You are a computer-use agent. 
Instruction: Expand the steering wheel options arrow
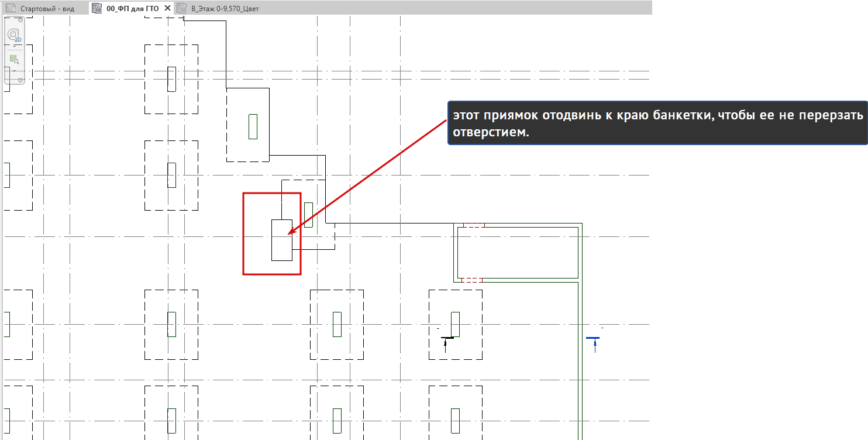pos(14,46)
